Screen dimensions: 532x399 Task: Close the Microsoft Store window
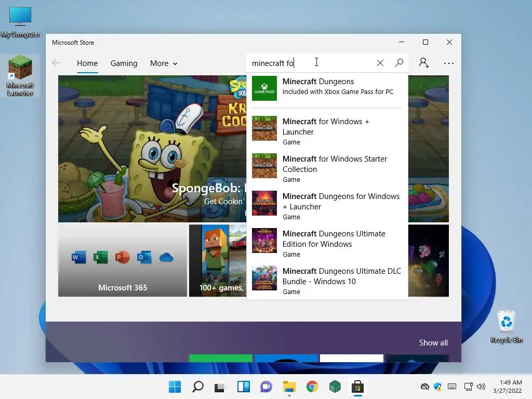tap(449, 42)
